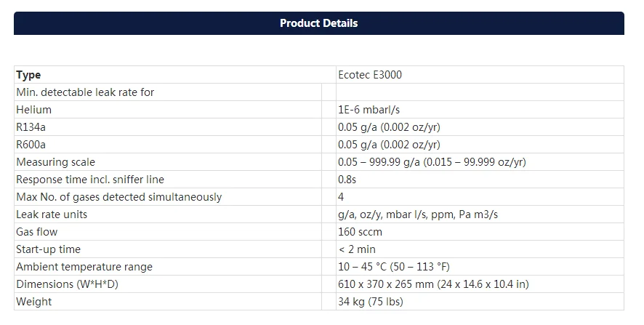Select the R134a row label
The height and width of the screenshot is (325, 644).
pos(31,127)
